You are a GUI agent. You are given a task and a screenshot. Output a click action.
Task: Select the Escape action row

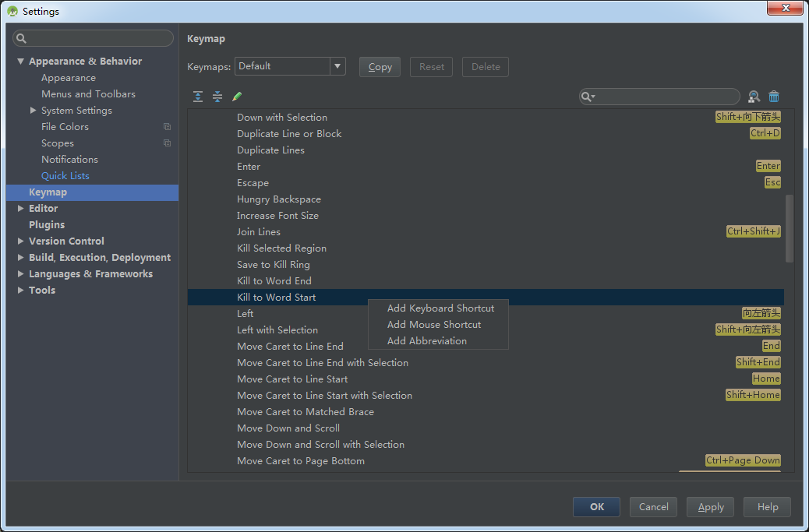(486, 183)
